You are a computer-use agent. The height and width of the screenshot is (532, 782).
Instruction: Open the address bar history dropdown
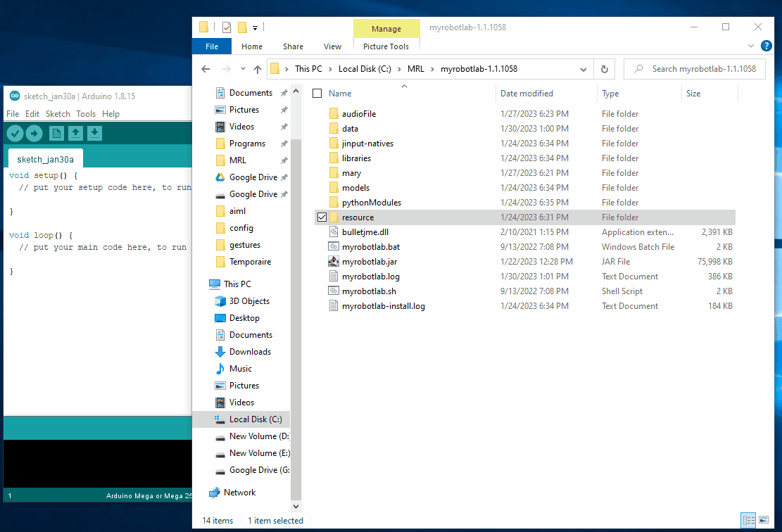click(583, 69)
